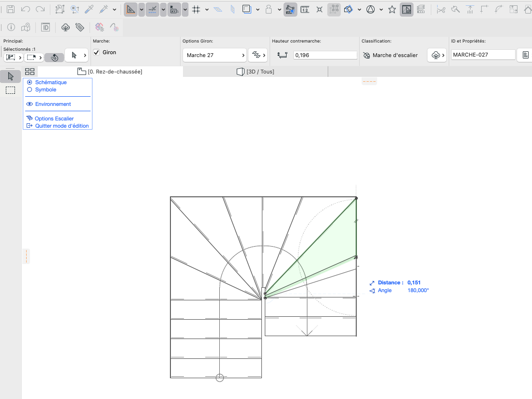Open the Marche 27 dropdown

point(214,55)
